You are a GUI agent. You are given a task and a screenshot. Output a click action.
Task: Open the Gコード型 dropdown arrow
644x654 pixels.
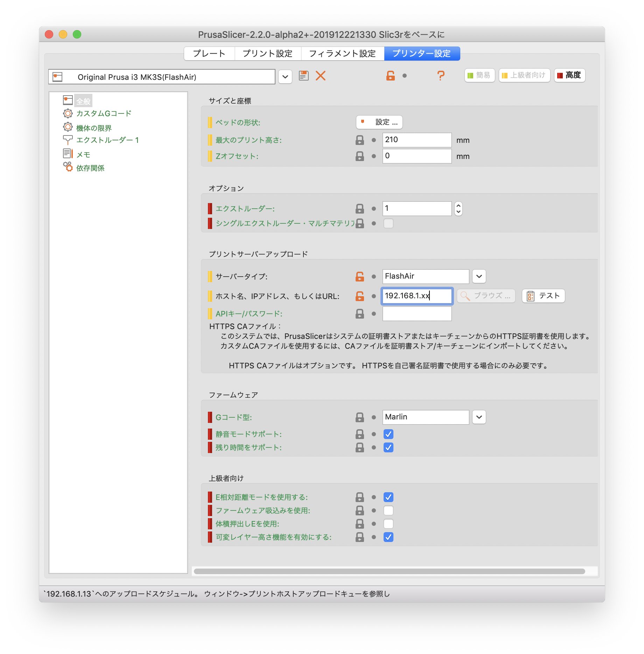pyautogui.click(x=479, y=417)
